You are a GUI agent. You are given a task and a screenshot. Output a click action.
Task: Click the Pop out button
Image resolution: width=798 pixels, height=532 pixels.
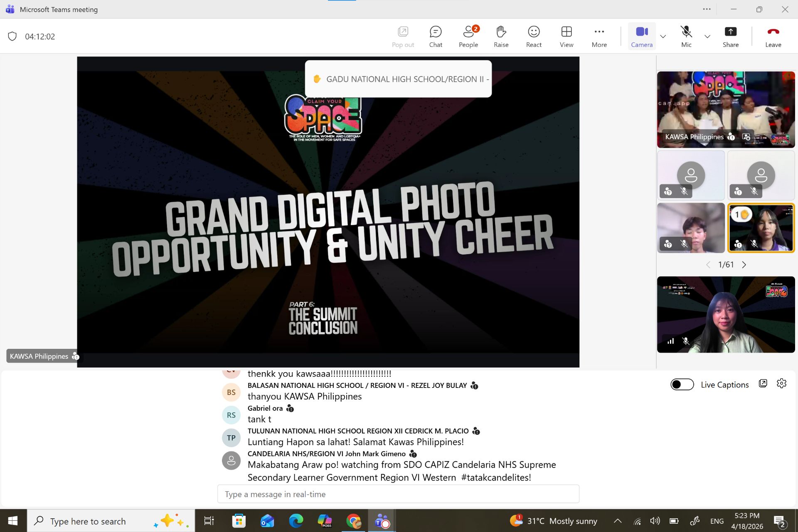[403, 36]
